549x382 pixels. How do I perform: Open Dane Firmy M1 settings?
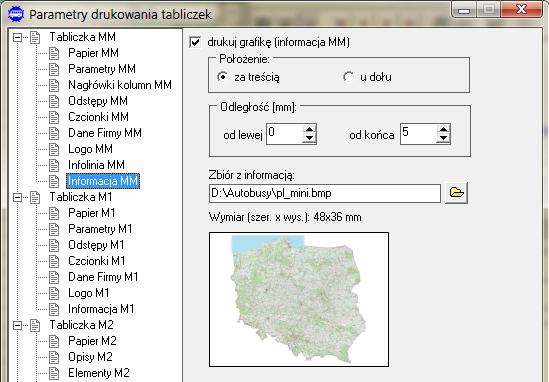point(103,277)
